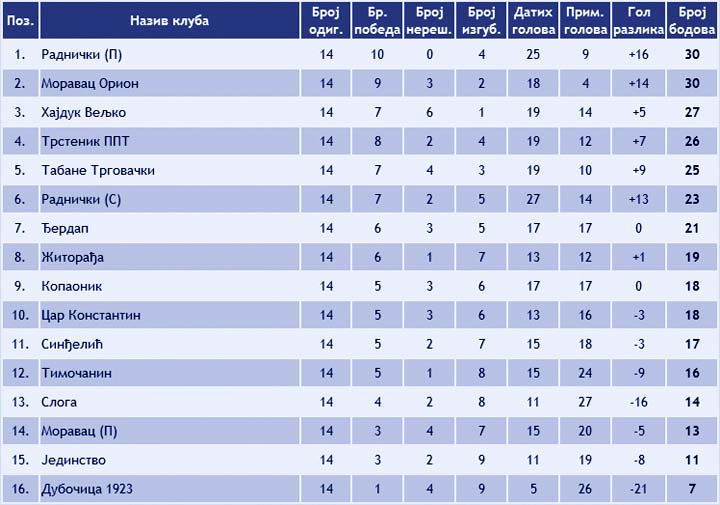This screenshot has width=720, height=505.
Task: Click the 'Бр. победа' column header
Action: coord(377,20)
